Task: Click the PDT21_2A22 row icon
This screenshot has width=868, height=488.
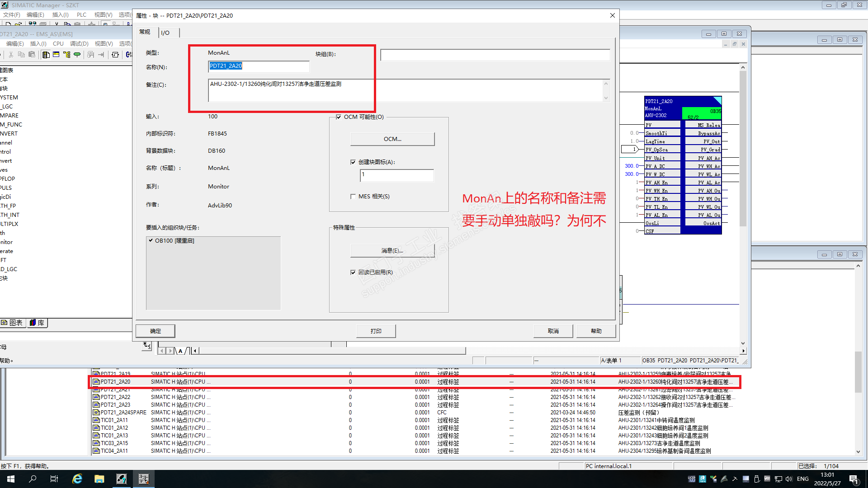Action: click(x=96, y=397)
